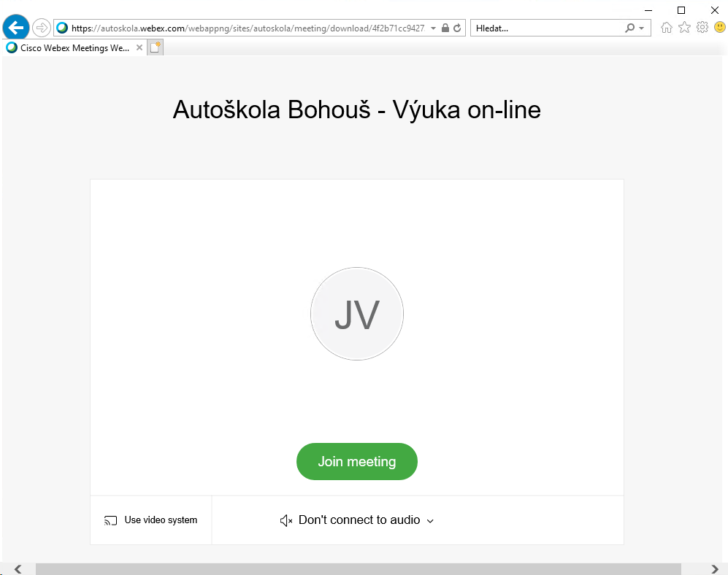Refresh the page with the reload icon
Viewport: 728px width, 575px height.
point(457,28)
